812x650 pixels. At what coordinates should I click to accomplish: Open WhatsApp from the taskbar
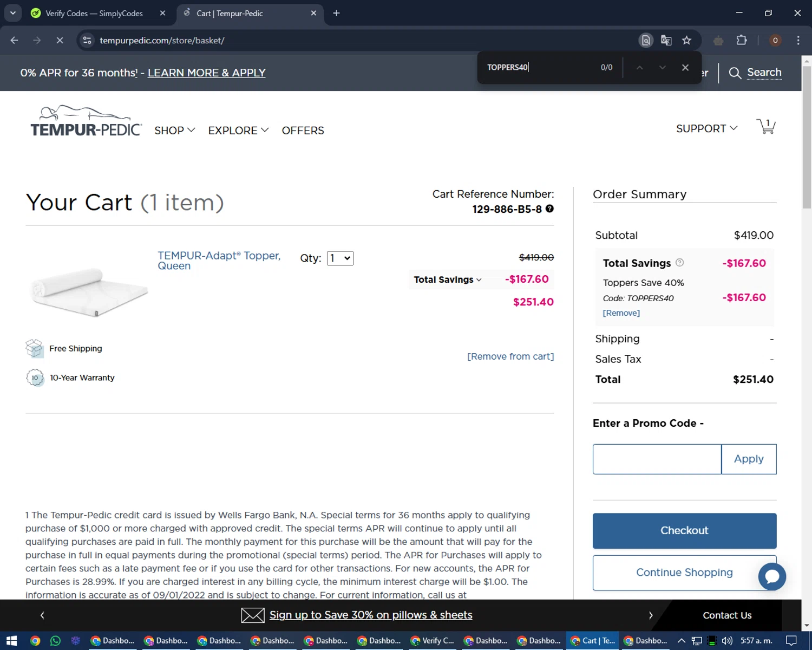click(x=55, y=641)
